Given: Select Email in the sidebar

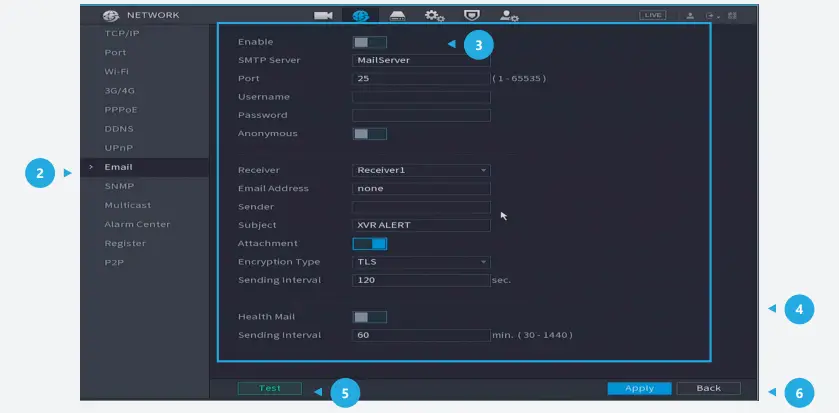Looking at the screenshot, I should (x=144, y=167).
